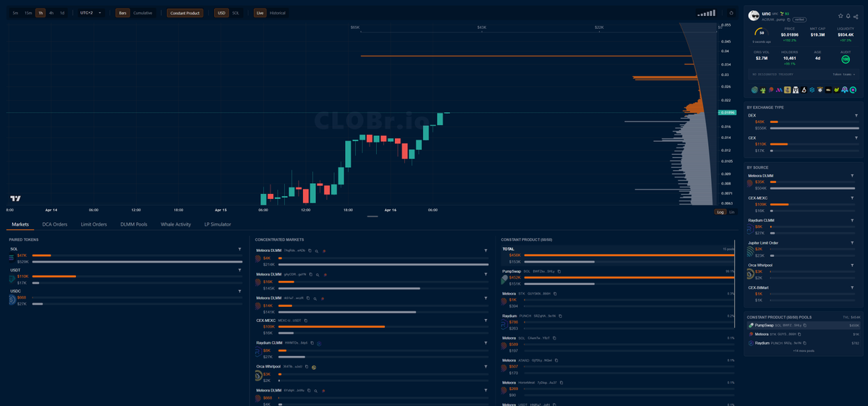
Task: Click the refresh icon above the chart
Action: point(731,13)
